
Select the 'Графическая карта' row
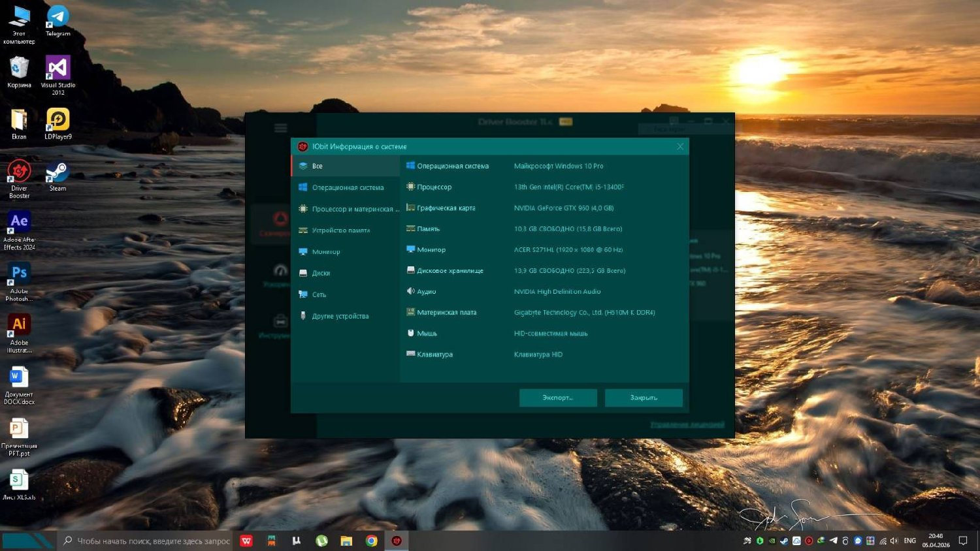[446, 208]
